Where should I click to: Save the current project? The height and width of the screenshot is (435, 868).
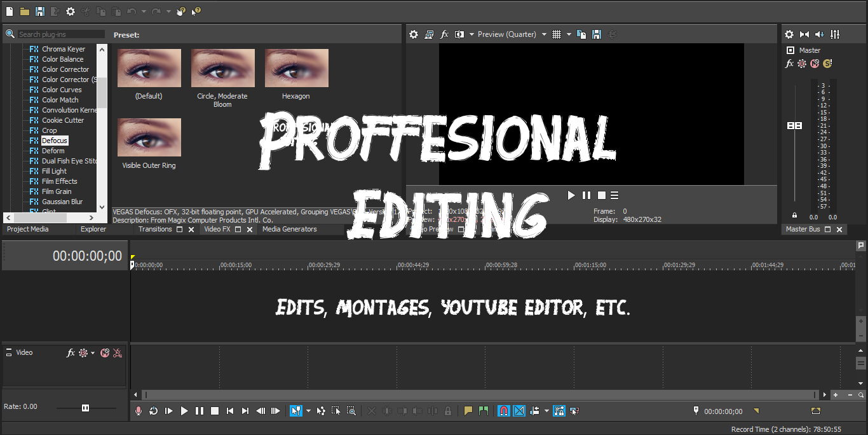39,11
